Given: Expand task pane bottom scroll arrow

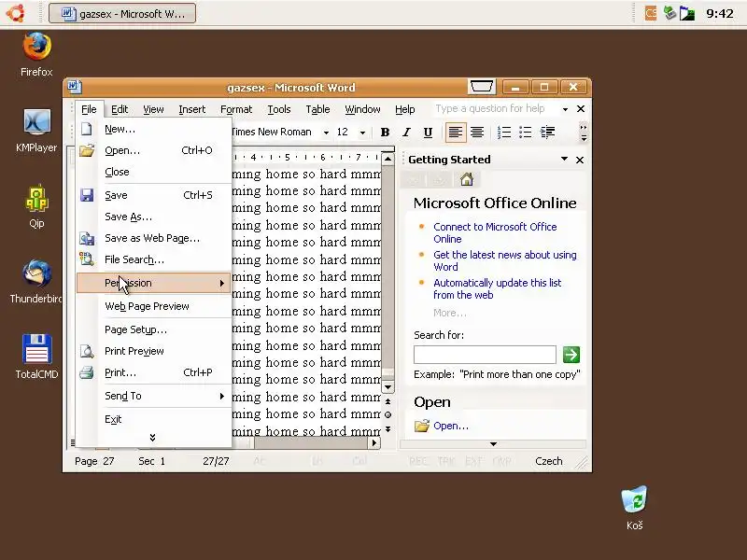Looking at the screenshot, I should coord(493,444).
